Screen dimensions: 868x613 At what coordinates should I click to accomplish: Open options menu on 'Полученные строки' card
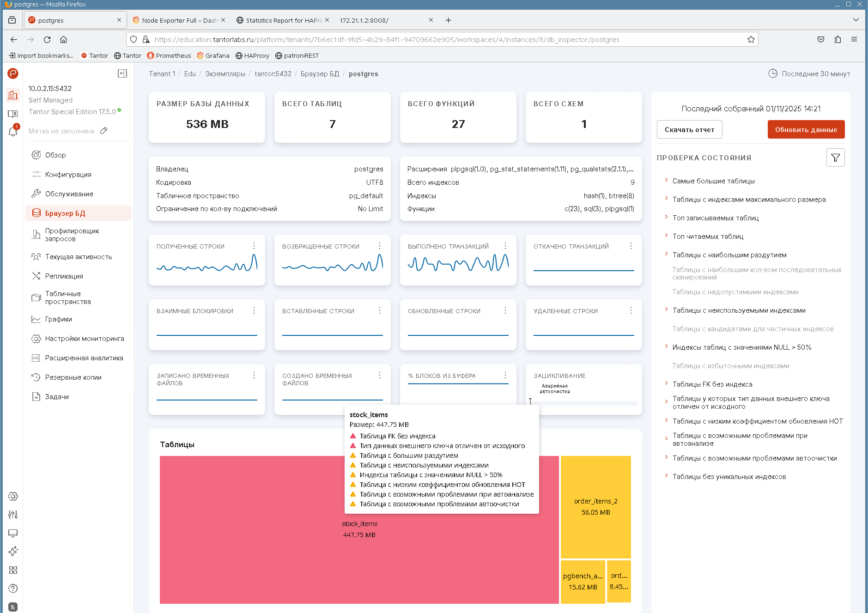(x=254, y=246)
